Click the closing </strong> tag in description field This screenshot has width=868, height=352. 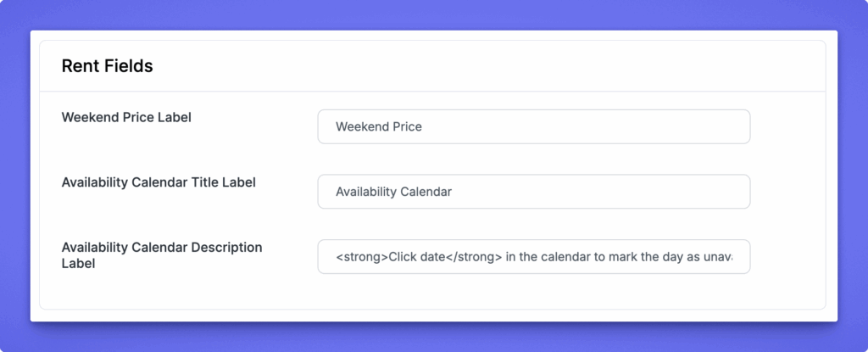coord(474,256)
